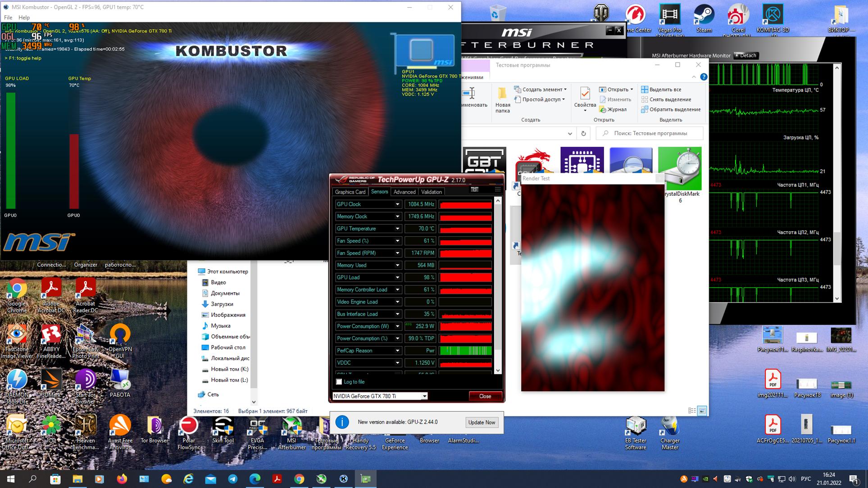Screen dimensions: 868x488
Task: Click the Explorer refresh button icon
Action: pos(583,133)
